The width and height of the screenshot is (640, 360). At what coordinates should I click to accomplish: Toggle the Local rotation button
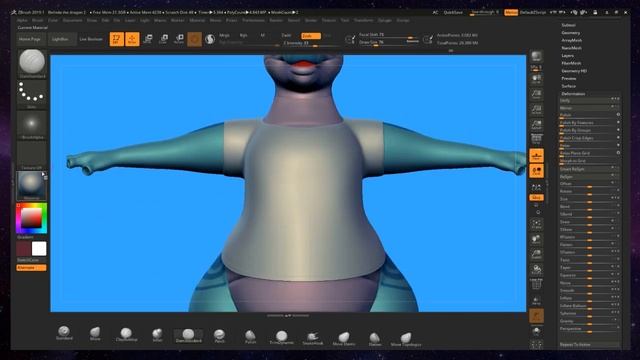[536, 171]
